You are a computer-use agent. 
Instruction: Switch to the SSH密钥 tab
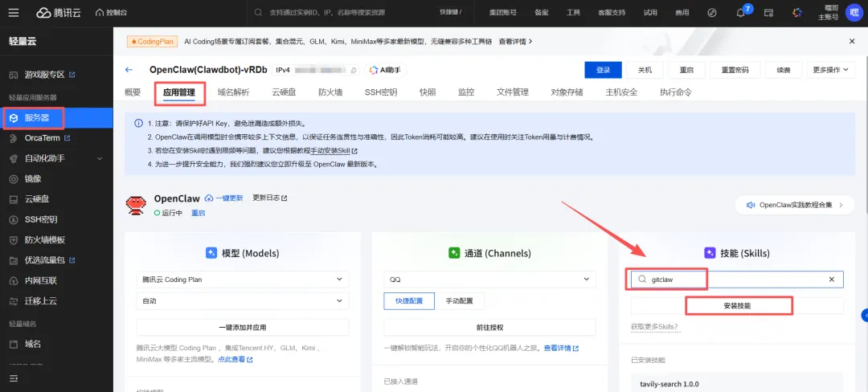click(381, 92)
